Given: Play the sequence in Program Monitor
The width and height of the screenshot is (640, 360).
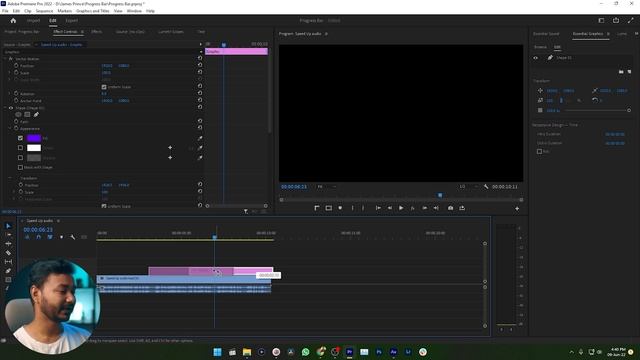Looking at the screenshot, I should 401,208.
